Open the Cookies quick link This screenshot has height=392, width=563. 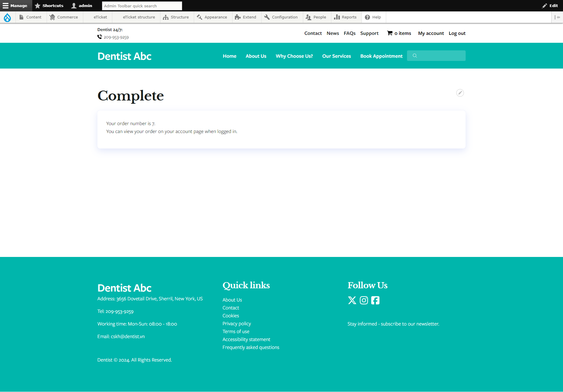[x=230, y=316]
